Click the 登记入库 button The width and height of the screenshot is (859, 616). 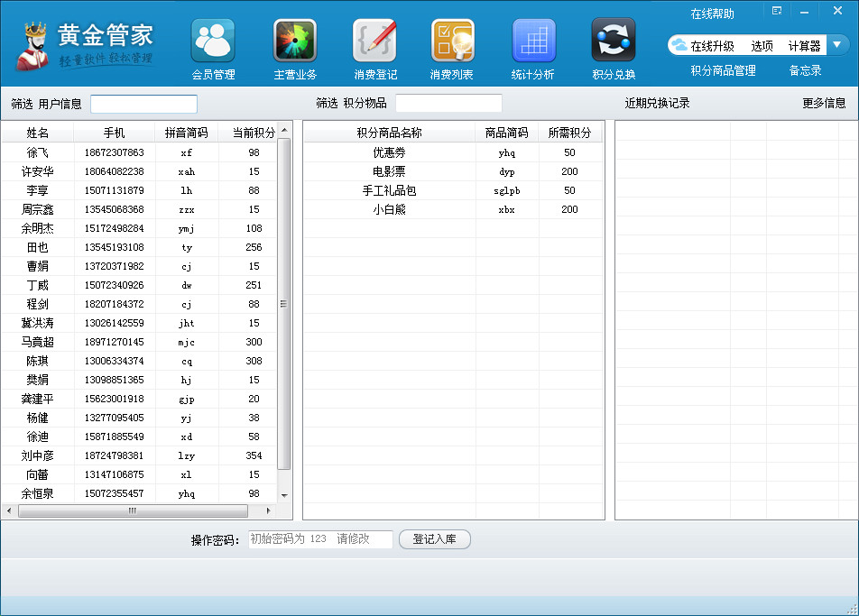434,539
